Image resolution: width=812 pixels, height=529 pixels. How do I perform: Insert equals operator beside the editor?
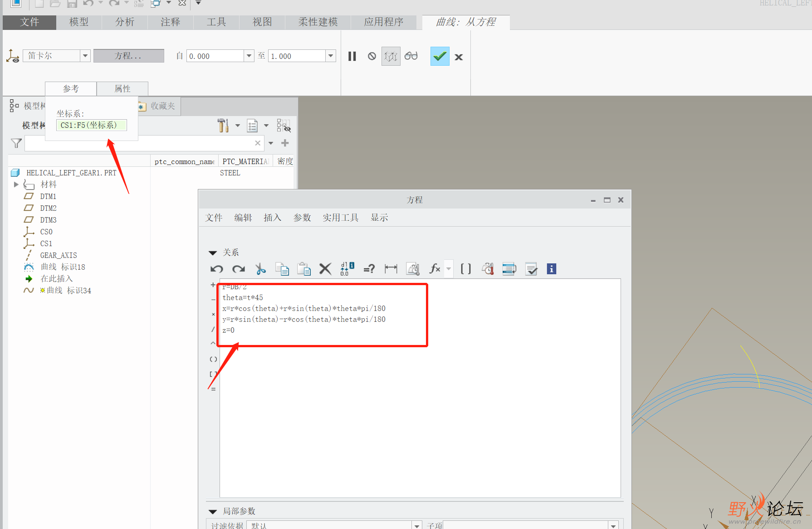213,389
